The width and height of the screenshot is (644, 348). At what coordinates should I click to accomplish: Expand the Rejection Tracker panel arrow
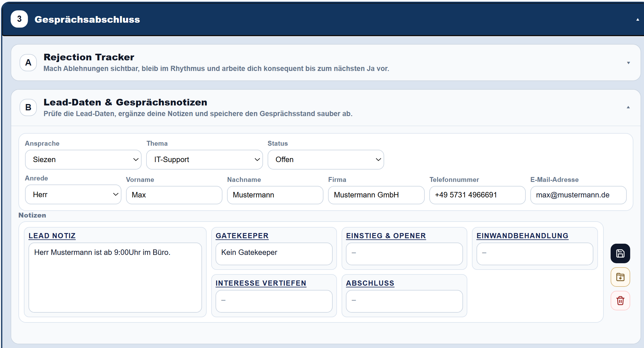[x=628, y=63]
